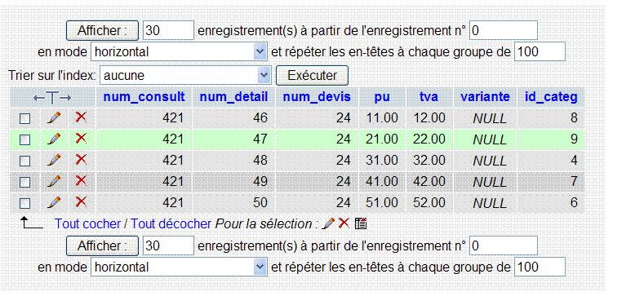The image size is (644, 305).
Task: Select the pu value 51.00
Action: [x=382, y=202]
